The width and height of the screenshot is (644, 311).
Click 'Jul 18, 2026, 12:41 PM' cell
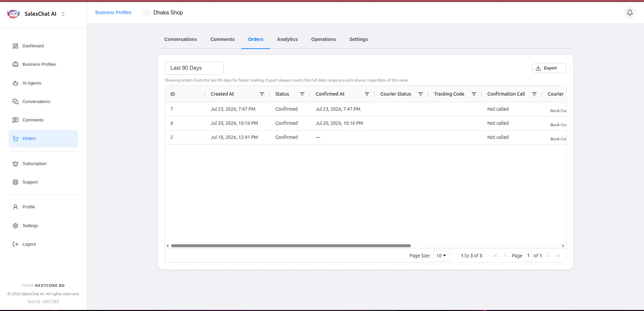coord(234,137)
